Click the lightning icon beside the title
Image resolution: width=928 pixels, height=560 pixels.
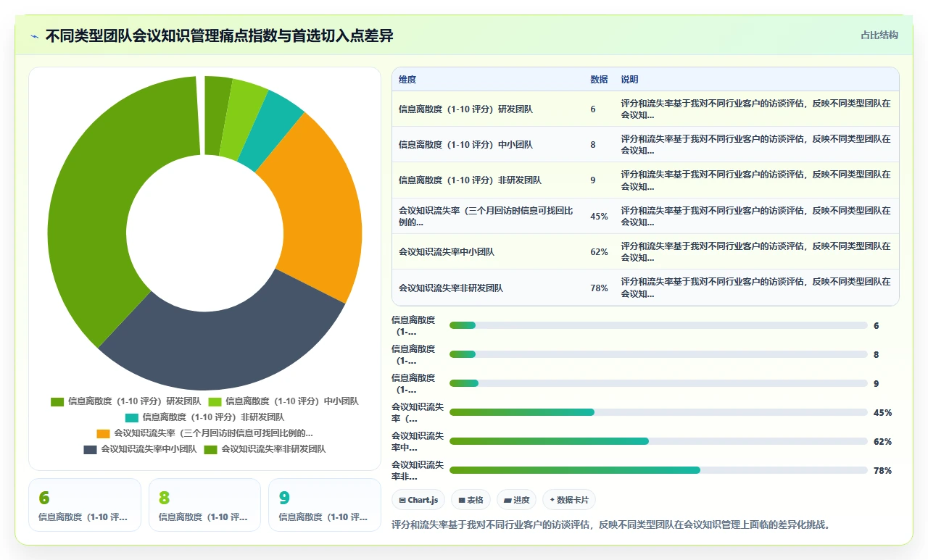click(35, 36)
